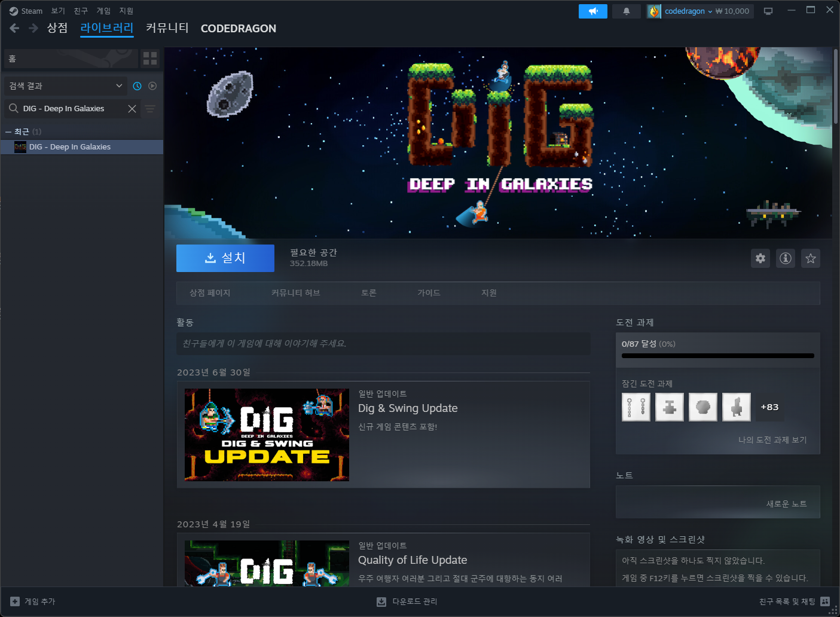This screenshot has width=840, height=617.
Task: Open game settings gear icon
Action: 760,258
